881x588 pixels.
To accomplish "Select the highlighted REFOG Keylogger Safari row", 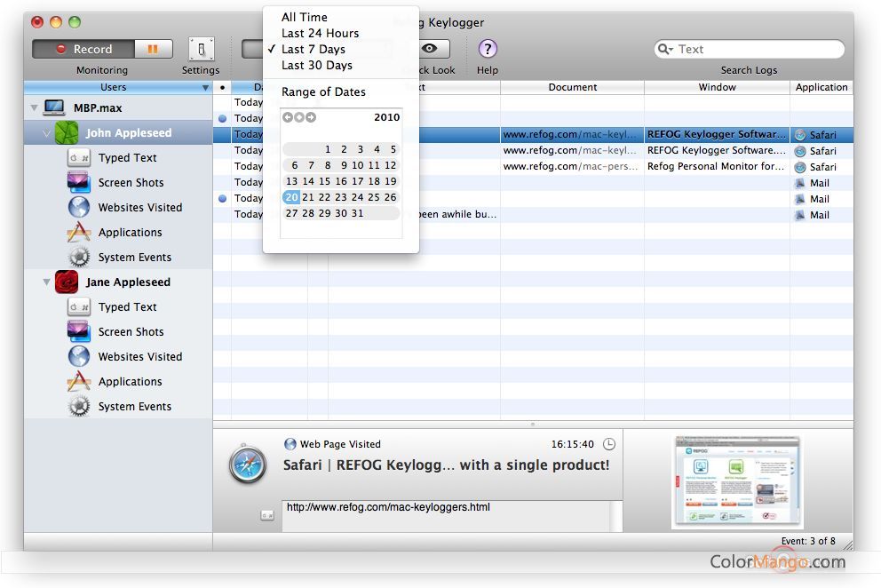I will click(x=533, y=134).
